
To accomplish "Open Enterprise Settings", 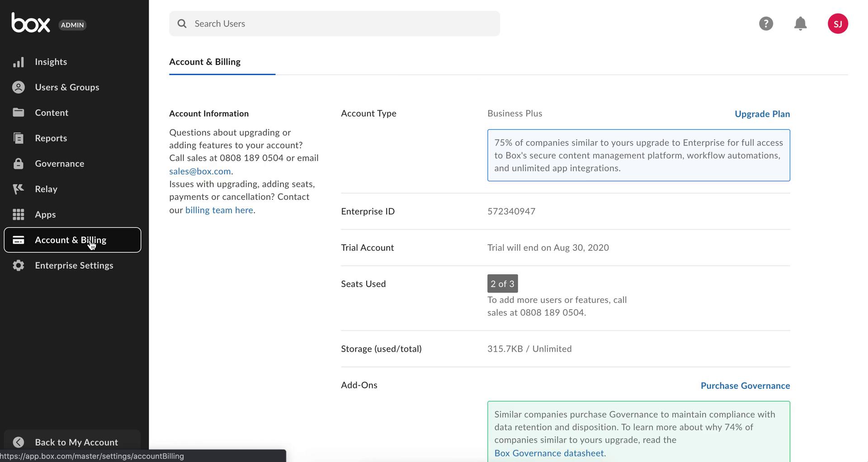I will pyautogui.click(x=74, y=265).
